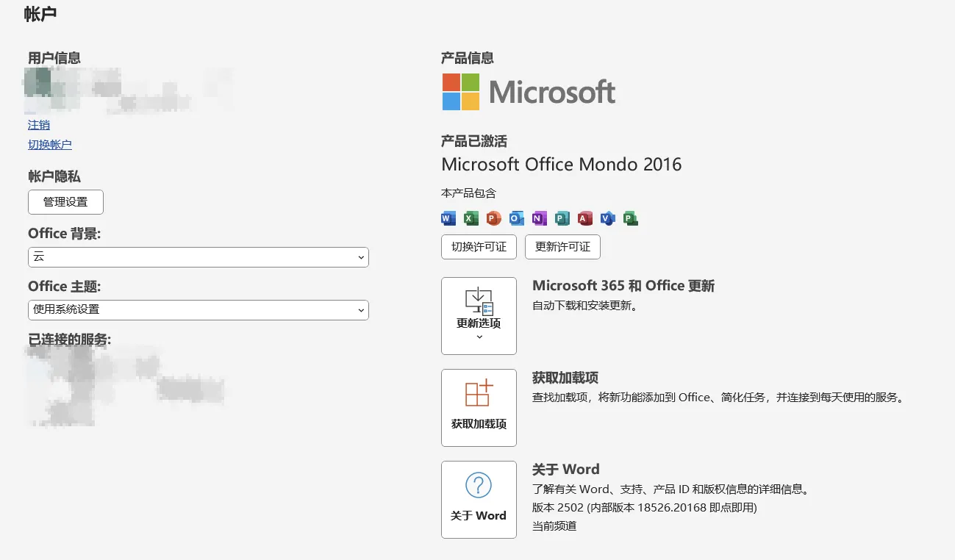Image resolution: width=955 pixels, height=560 pixels.
Task: Click the 更新许可证 button
Action: click(562, 247)
